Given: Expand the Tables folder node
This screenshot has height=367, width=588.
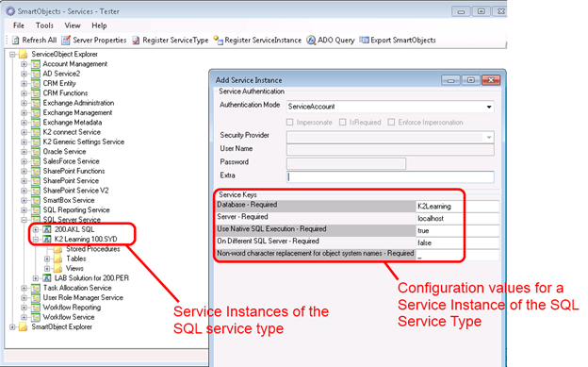Looking at the screenshot, I should point(47,259).
